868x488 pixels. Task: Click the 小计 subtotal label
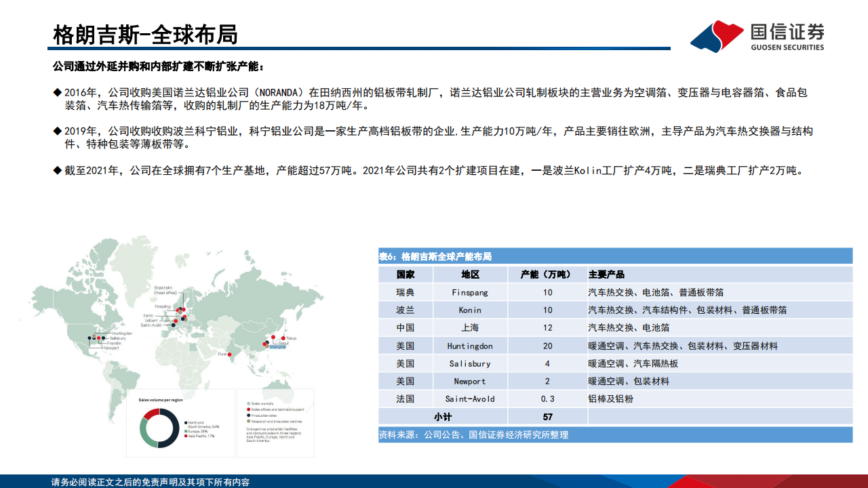pyautogui.click(x=444, y=416)
